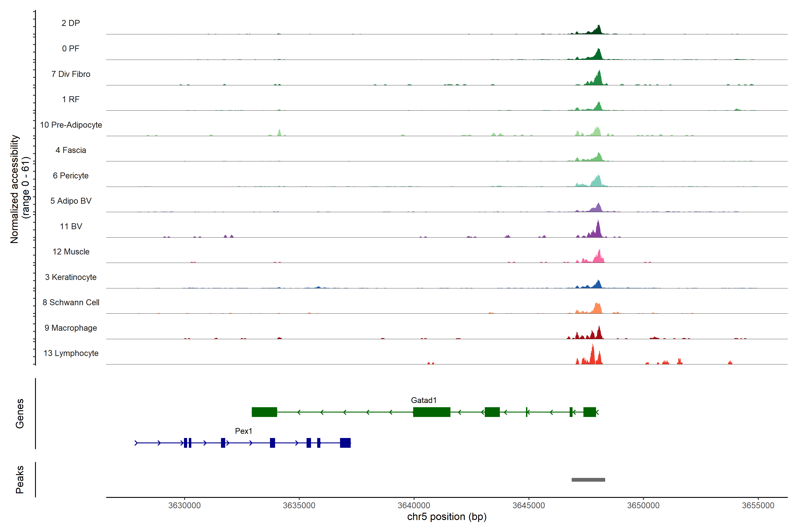Click the 3 Keratinocyte track label
This screenshot has height=532, width=798.
70,277
